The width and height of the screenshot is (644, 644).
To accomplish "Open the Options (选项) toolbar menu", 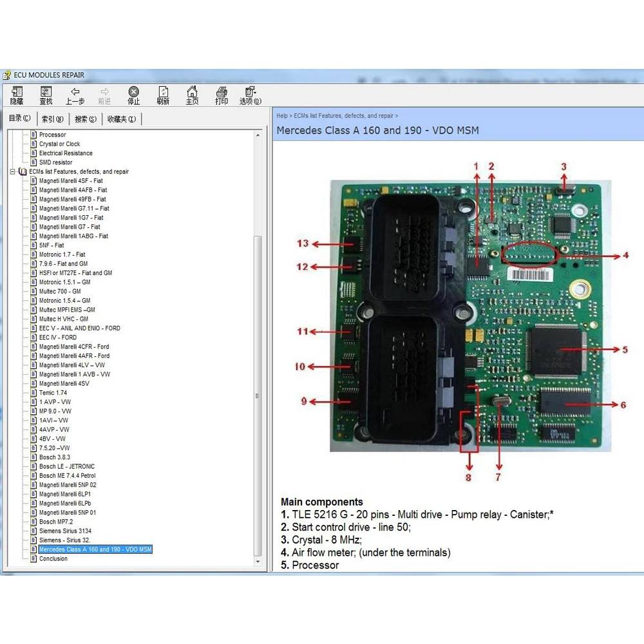I will click(251, 95).
